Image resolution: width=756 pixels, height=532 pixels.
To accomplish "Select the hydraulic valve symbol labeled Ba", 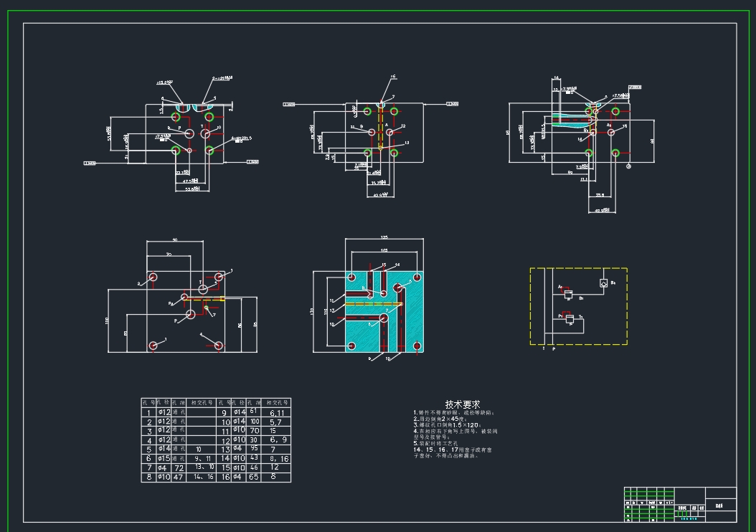I will [603, 283].
